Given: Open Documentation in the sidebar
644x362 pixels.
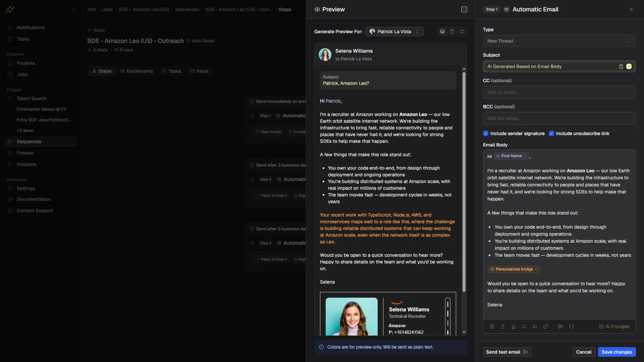Looking at the screenshot, I should click(41, 199).
